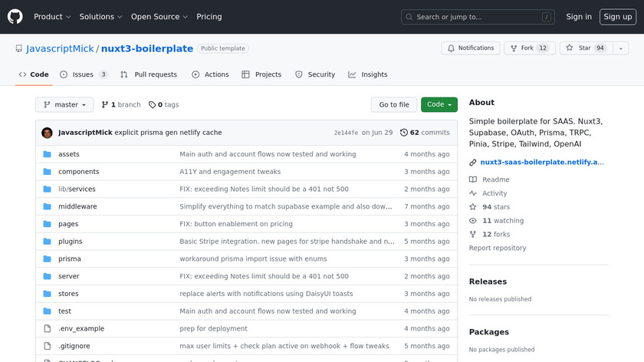The image size is (644, 362).
Task: Click the Sign up button
Action: click(x=617, y=17)
